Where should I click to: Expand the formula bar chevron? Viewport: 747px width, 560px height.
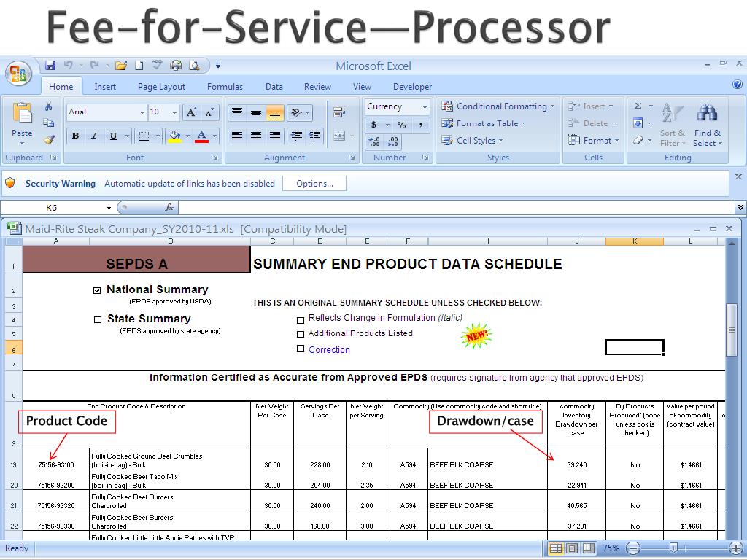pos(740,207)
